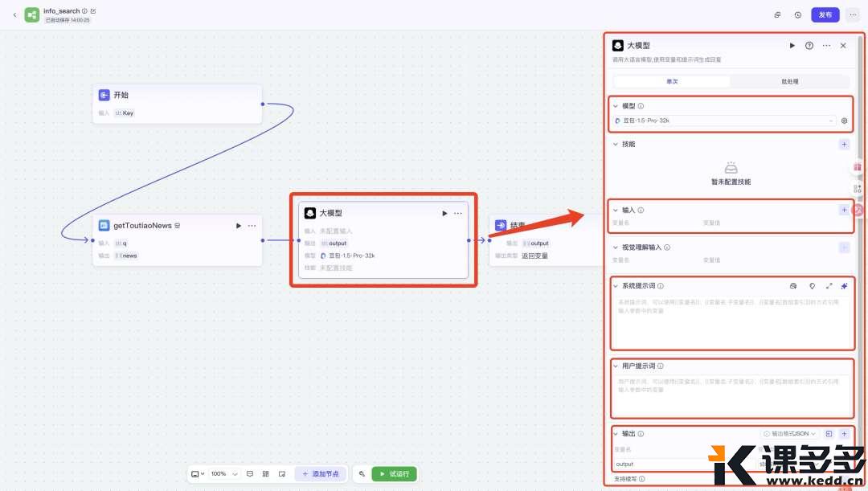Select the 开始 start node

click(x=177, y=104)
